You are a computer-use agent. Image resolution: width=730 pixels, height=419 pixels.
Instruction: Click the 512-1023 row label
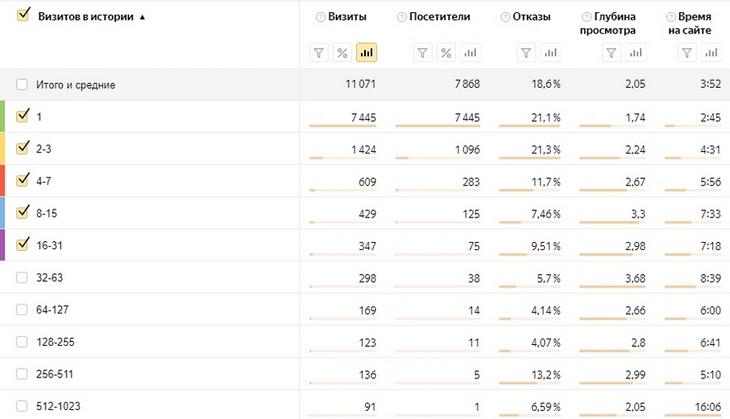coord(57,406)
